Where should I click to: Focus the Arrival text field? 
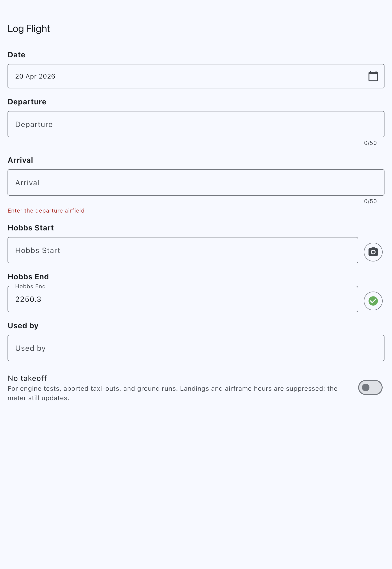pyautogui.click(x=196, y=182)
